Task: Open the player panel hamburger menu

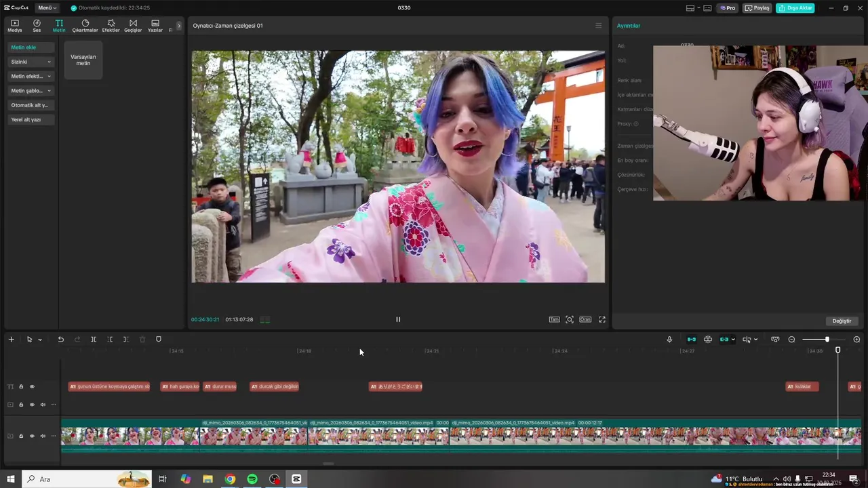Action: tap(598, 26)
